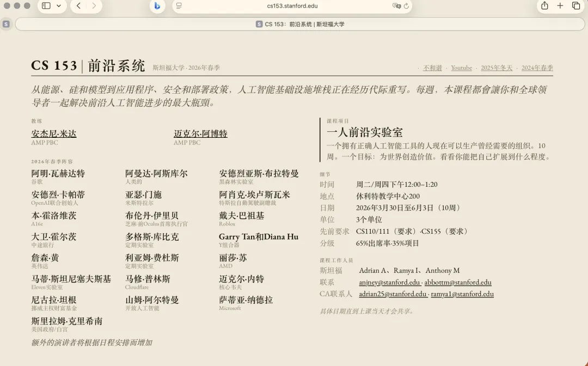The image size is (588, 366).
Task: Show the tab overview
Action: 576,5
